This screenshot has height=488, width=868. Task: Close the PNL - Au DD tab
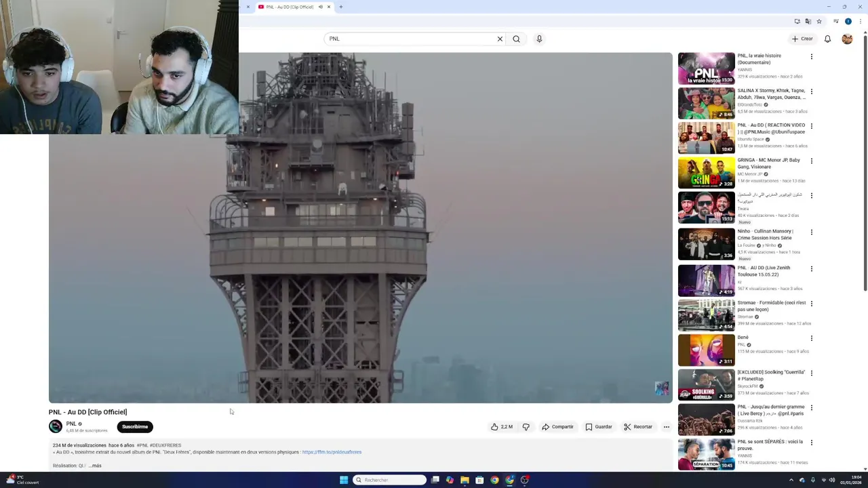329,7
